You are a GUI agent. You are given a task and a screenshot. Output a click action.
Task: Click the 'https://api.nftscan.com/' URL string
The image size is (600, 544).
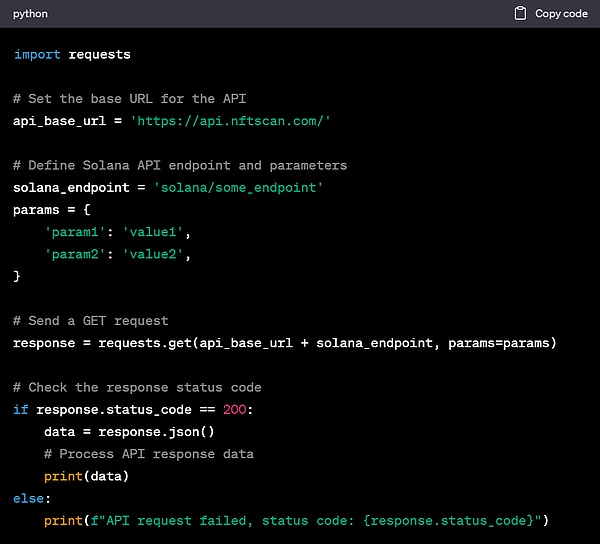[x=231, y=121]
